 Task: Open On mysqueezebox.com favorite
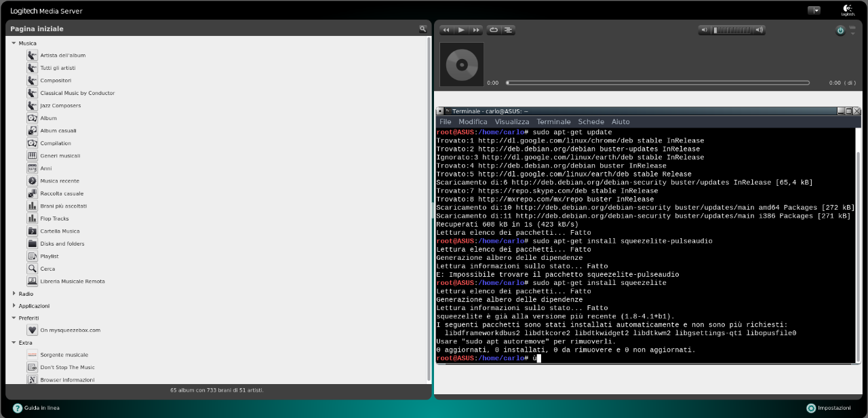(x=70, y=330)
